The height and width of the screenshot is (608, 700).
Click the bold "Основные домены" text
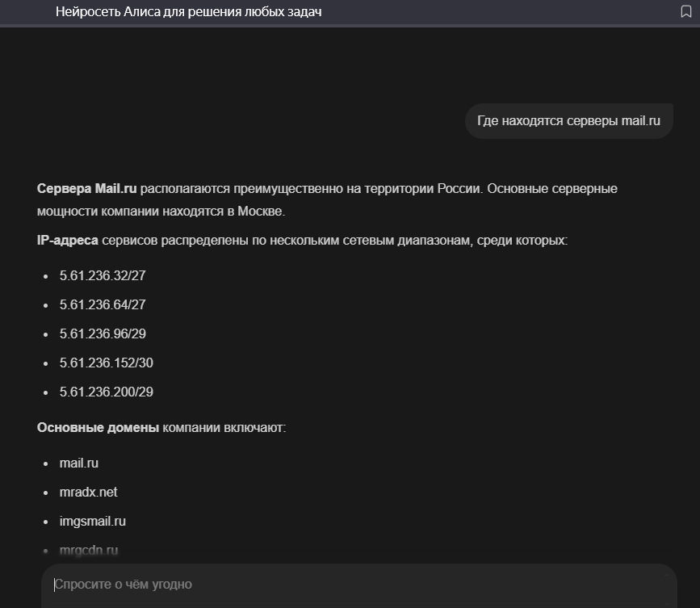tap(98, 428)
